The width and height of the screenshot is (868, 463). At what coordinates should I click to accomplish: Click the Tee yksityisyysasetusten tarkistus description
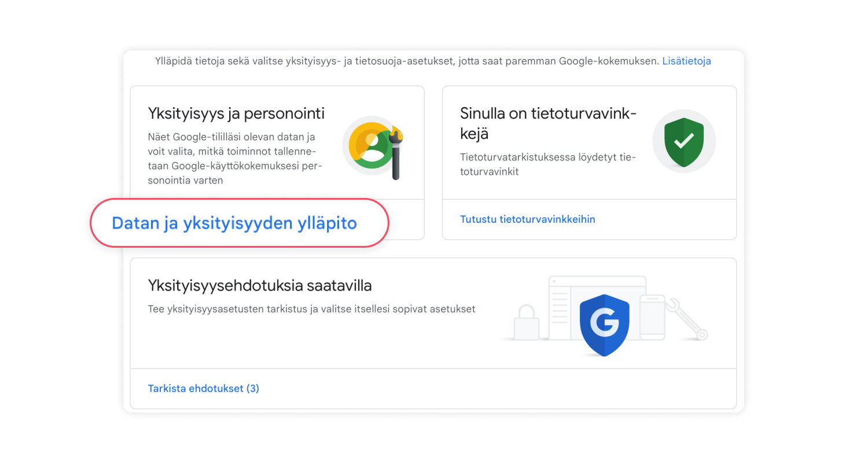pos(311,309)
